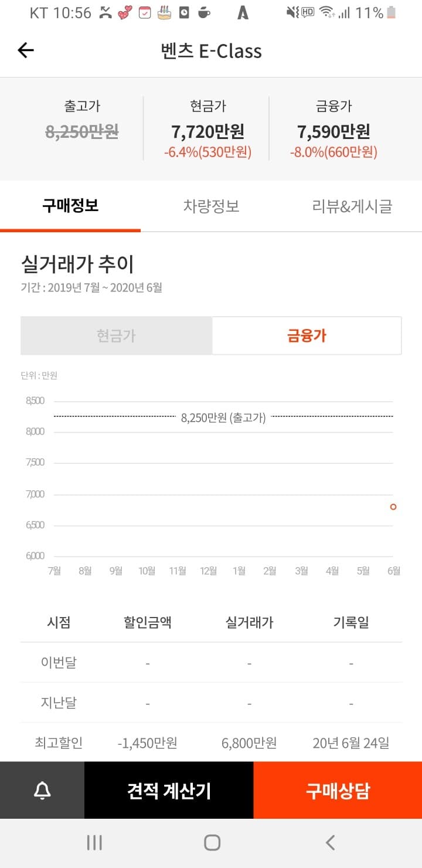Switch to the 차량정보 tab

pyautogui.click(x=212, y=206)
